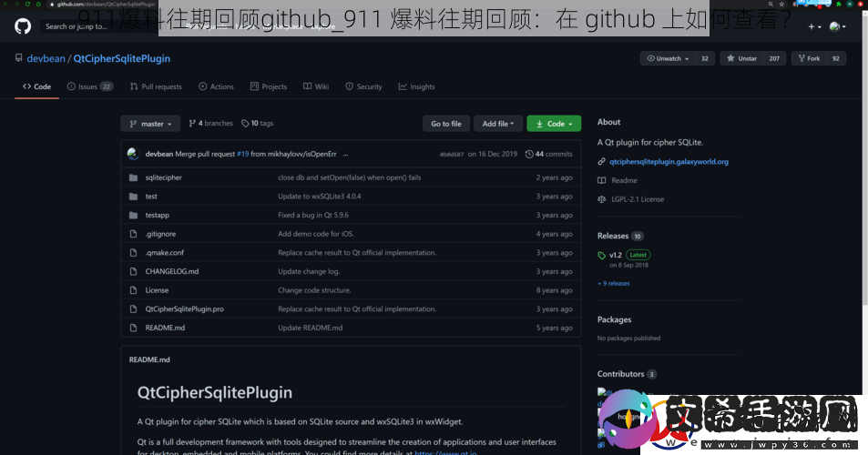Screen dimensions: 868x455
Task: Open commit 'Change code structure.'
Action: [314, 290]
